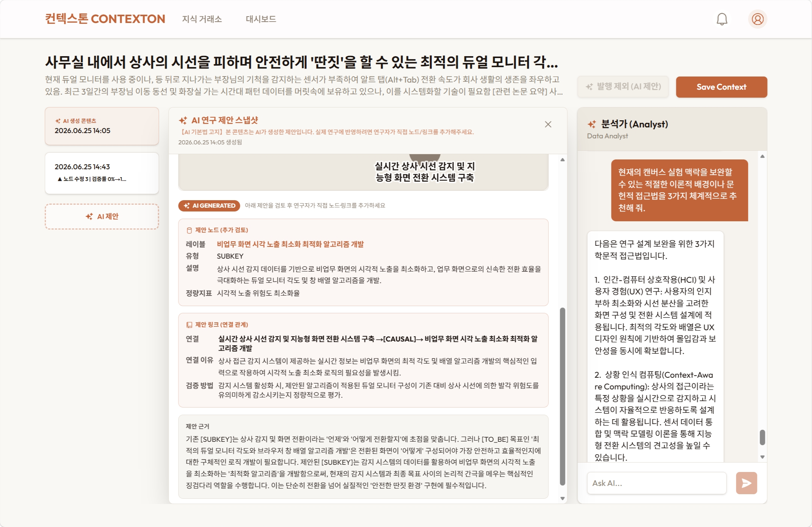Click the AI GENERATED badge
This screenshot has width=812, height=527.
(x=209, y=205)
